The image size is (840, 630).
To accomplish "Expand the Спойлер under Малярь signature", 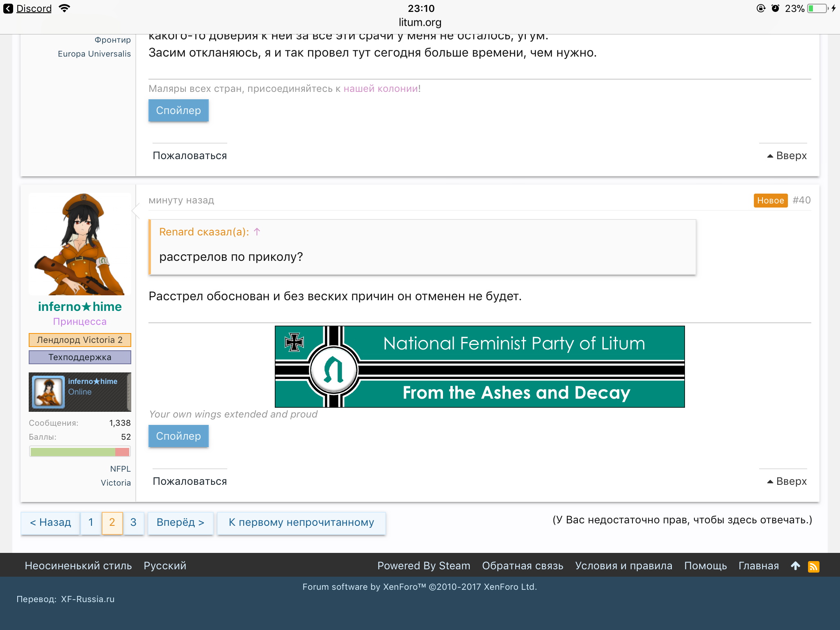I will pos(178,110).
